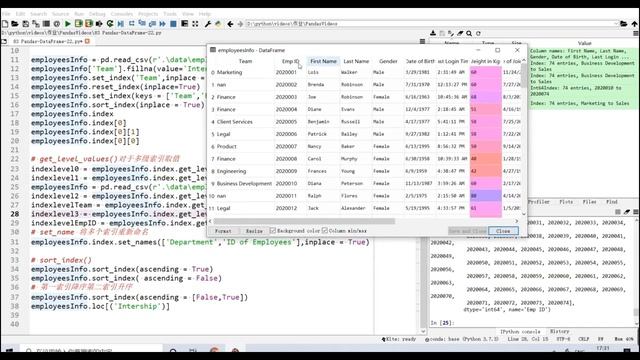Maximize the current pane icon
Image resolution: width=640 pixels, height=360 pixels.
pyautogui.click(x=184, y=24)
